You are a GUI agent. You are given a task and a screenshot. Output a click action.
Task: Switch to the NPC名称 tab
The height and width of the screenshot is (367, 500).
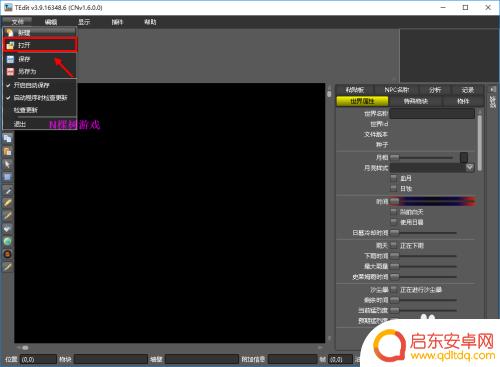[397, 90]
